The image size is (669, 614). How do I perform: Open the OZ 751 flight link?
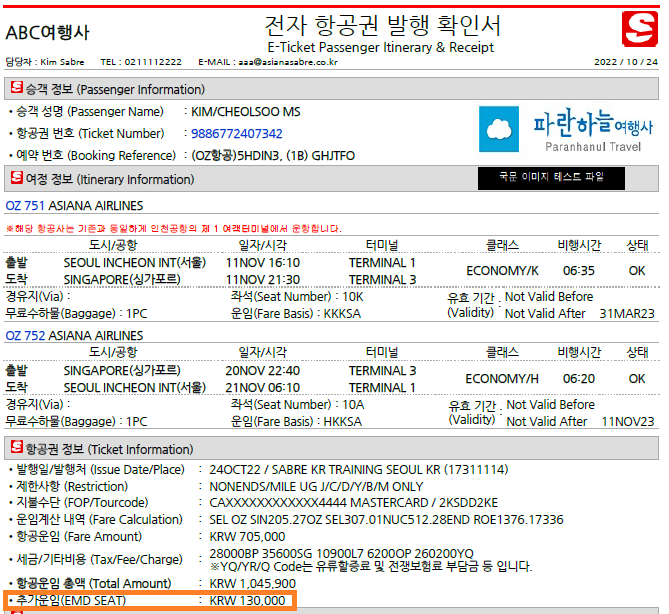coord(25,206)
